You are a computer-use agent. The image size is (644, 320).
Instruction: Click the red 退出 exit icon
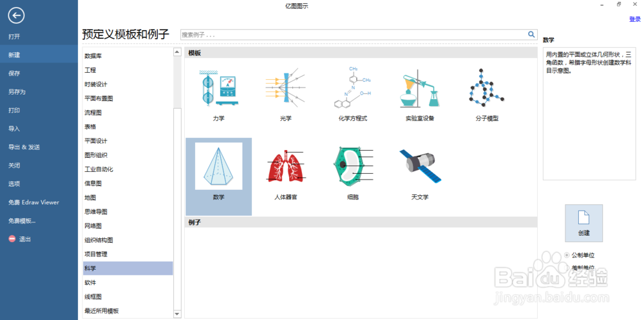tap(12, 239)
